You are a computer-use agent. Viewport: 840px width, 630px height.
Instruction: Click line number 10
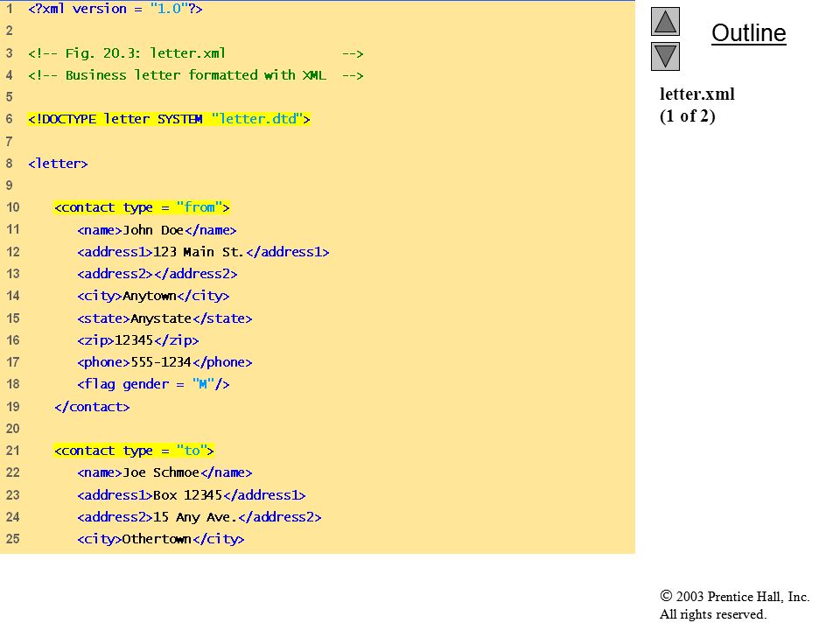tap(13, 208)
